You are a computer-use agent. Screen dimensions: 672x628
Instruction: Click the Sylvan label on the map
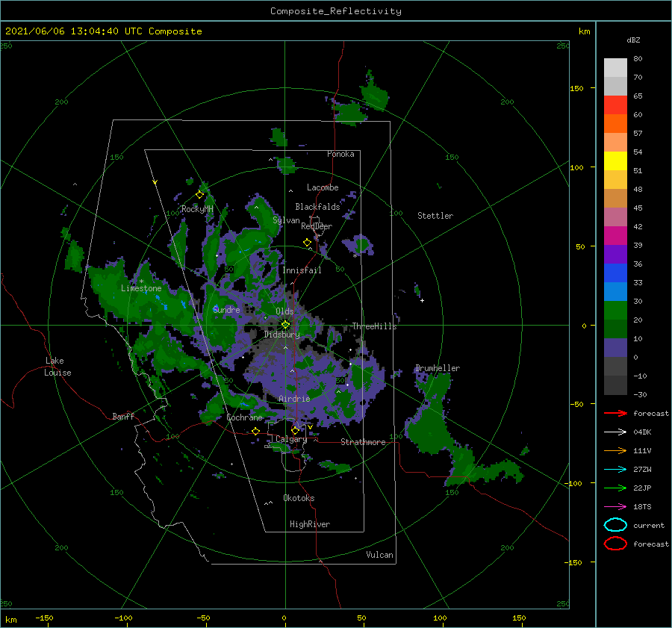[286, 220]
